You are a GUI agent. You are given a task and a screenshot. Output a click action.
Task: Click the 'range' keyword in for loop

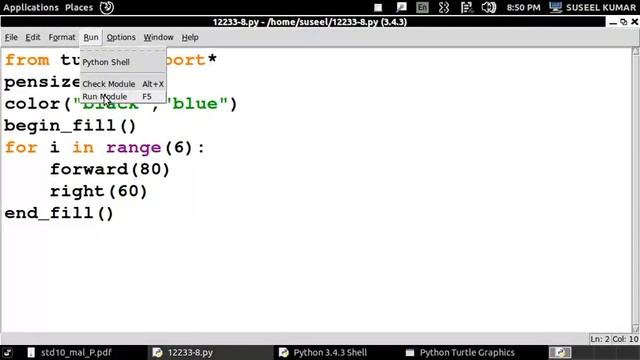(x=134, y=148)
